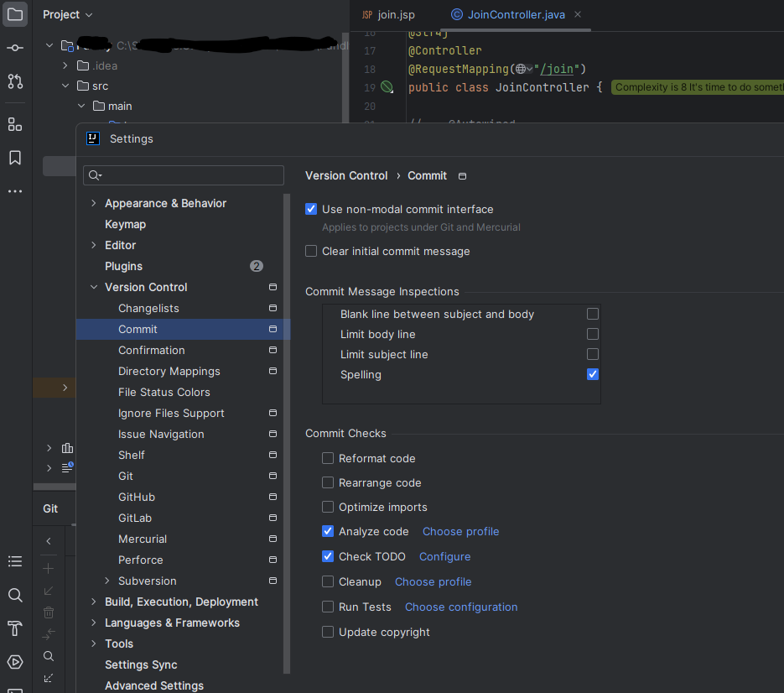The width and height of the screenshot is (784, 693).
Task: Collapse the src folder in project tree
Action: (65, 86)
